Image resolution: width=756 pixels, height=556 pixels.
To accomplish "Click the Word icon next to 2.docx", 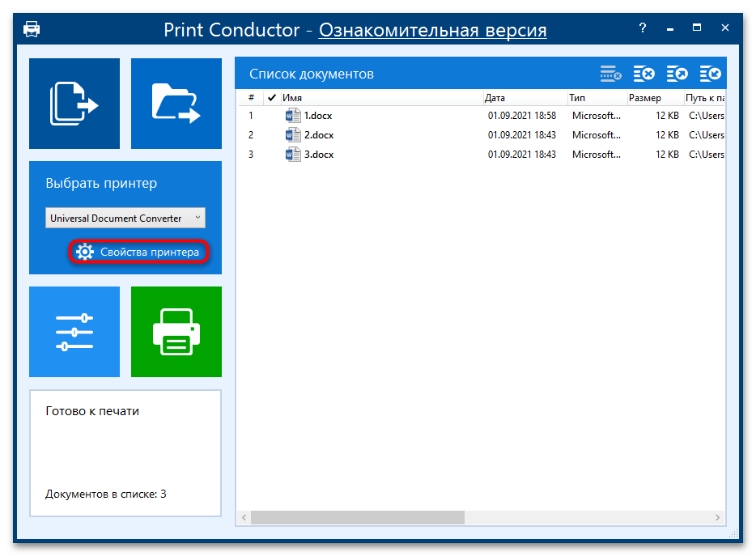I will coord(293,135).
